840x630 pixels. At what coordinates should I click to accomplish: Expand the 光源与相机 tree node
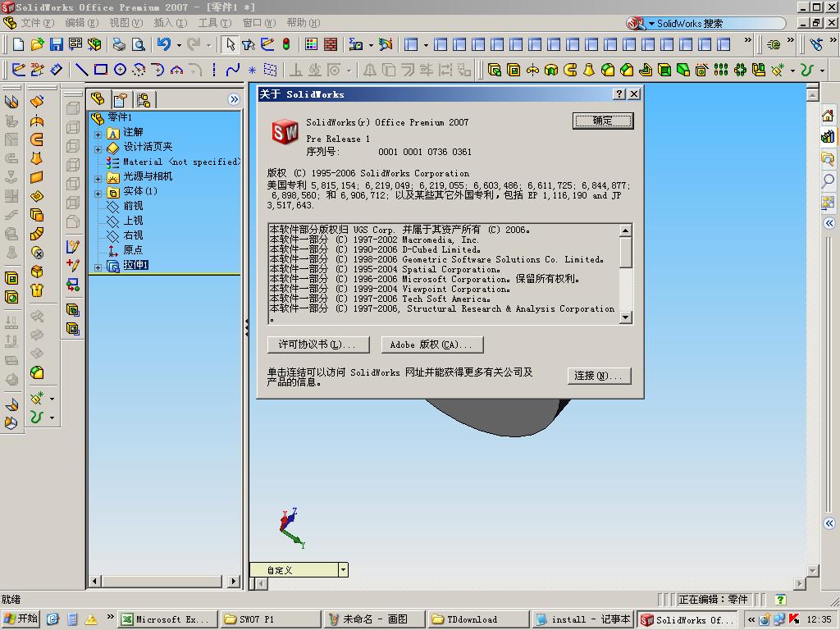(98, 179)
